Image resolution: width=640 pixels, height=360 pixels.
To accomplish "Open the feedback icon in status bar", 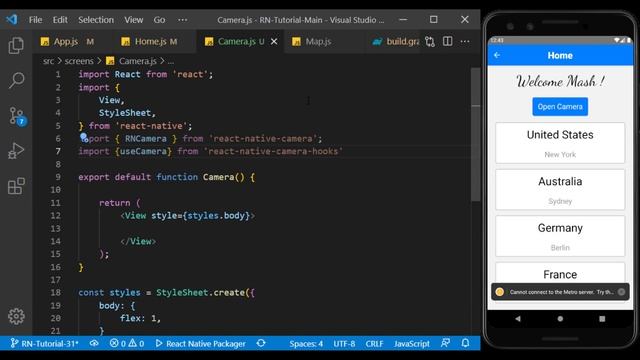I will tap(445, 343).
